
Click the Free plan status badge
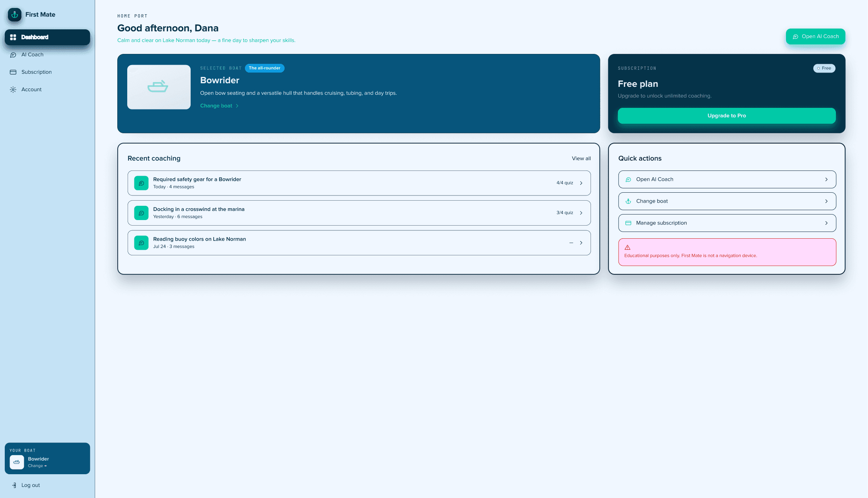pyautogui.click(x=824, y=68)
